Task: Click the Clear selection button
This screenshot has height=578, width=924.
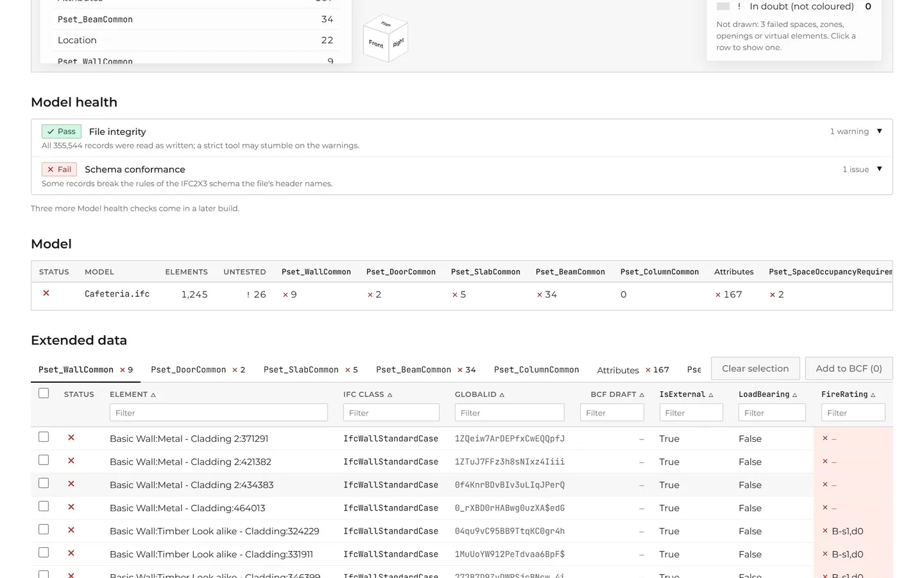Action: 755,369
